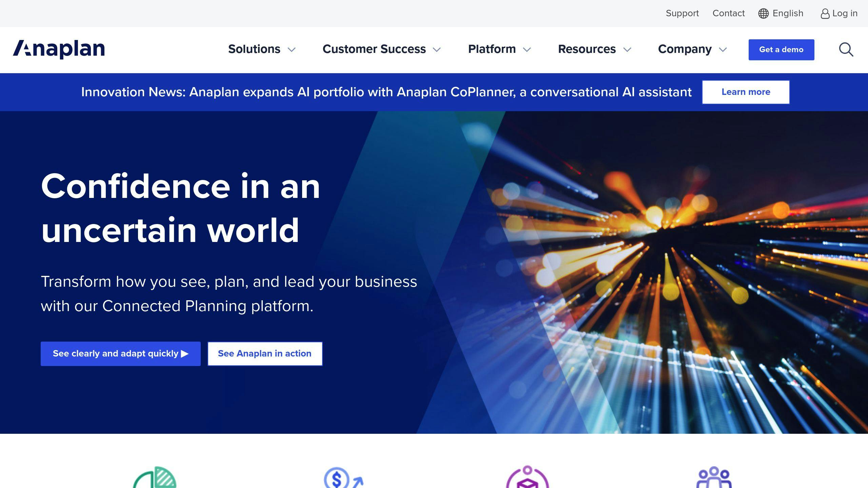Expand the Platform menu chevron
Screen dimensions: 868x488
[x=527, y=50]
